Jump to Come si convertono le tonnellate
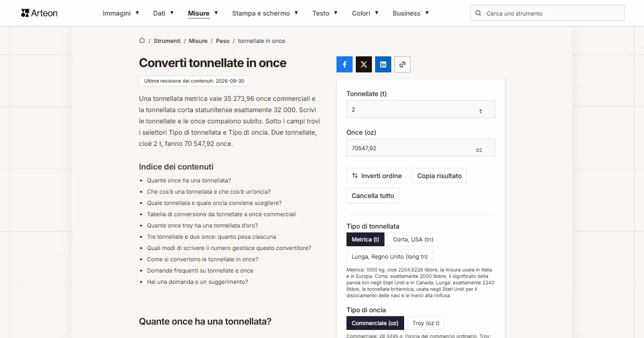 (x=203, y=259)
